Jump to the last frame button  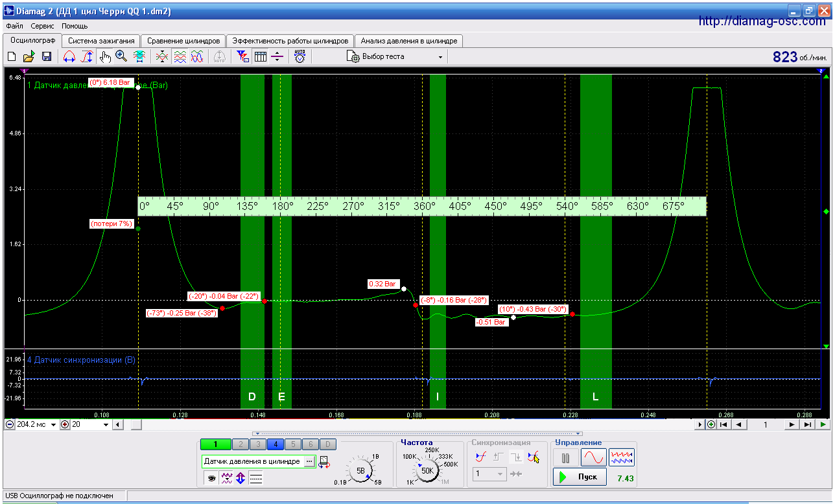pyautogui.click(x=807, y=425)
